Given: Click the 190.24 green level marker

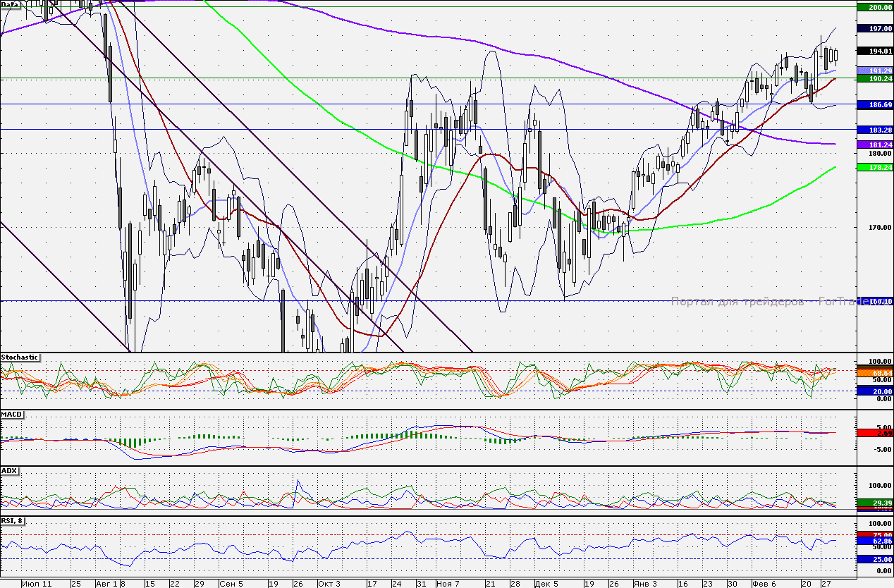Looking at the screenshot, I should (874, 79).
